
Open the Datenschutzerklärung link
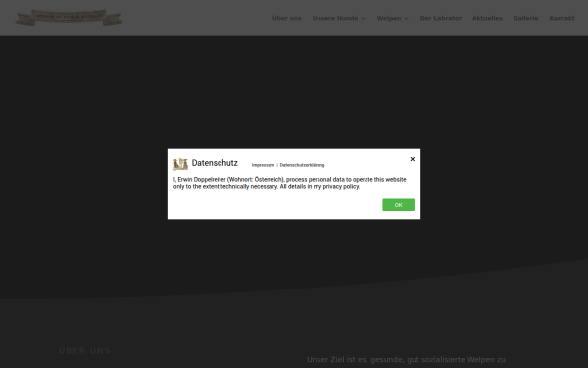click(302, 165)
